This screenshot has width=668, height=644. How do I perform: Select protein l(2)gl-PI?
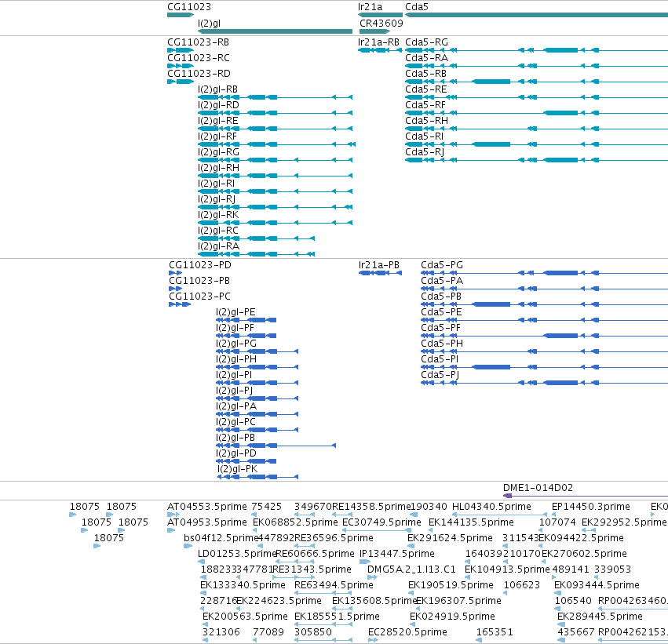(x=234, y=375)
